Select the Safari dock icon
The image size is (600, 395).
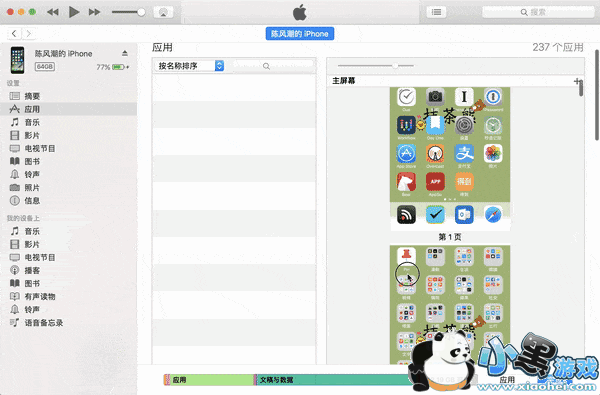tap(493, 215)
